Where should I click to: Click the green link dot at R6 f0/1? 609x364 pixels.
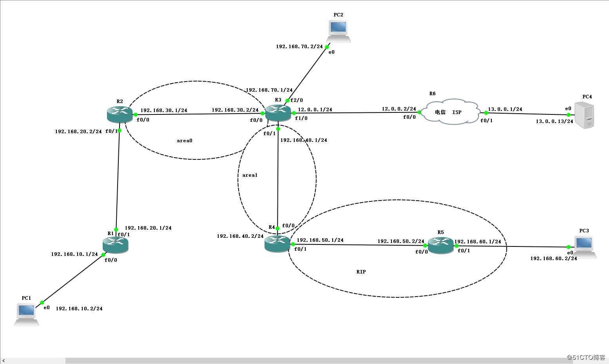486,113
